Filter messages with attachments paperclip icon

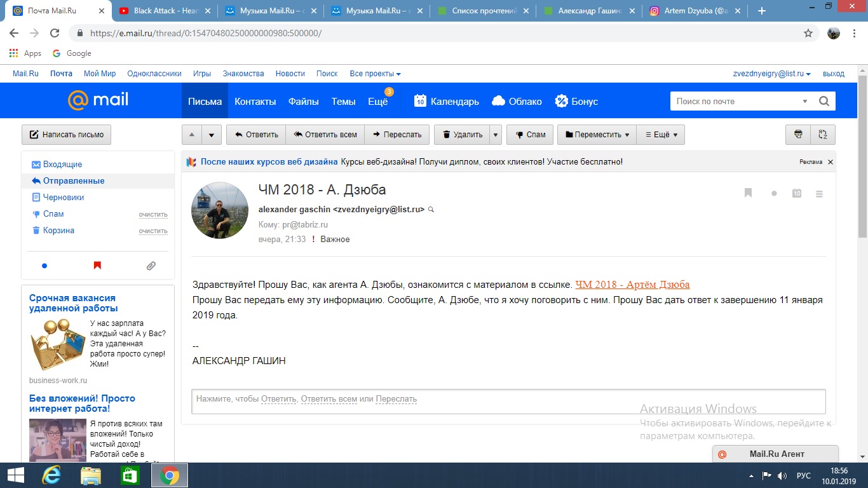(x=151, y=266)
